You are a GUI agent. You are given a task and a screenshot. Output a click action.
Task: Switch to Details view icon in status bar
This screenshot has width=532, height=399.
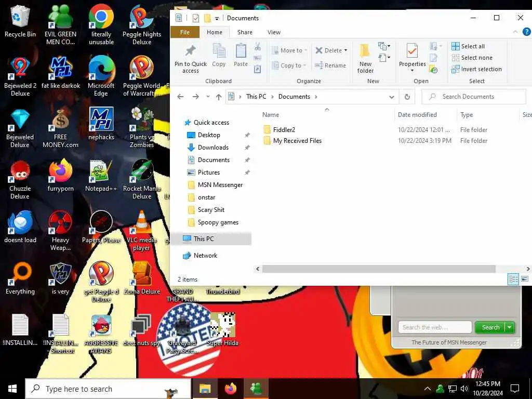(513, 279)
